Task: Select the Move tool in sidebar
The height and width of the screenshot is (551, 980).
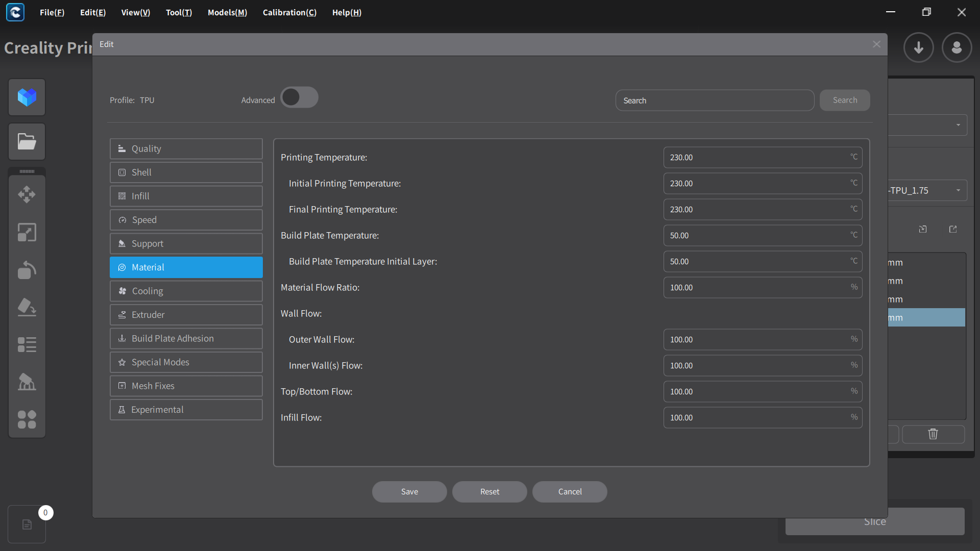Action: tap(27, 194)
